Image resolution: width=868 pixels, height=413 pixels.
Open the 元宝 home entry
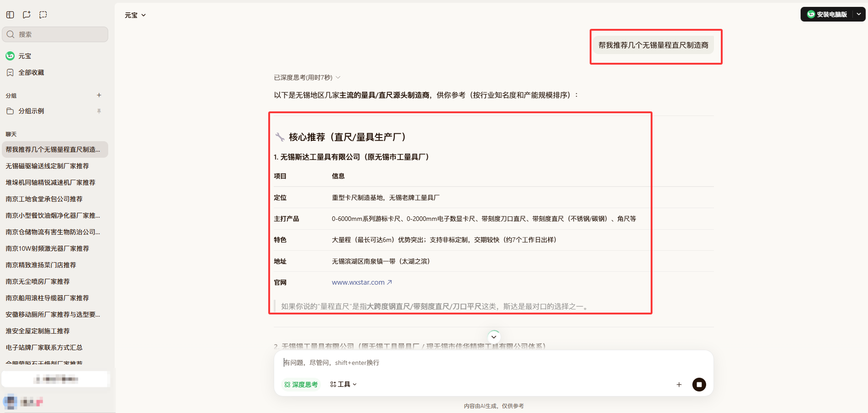point(55,56)
